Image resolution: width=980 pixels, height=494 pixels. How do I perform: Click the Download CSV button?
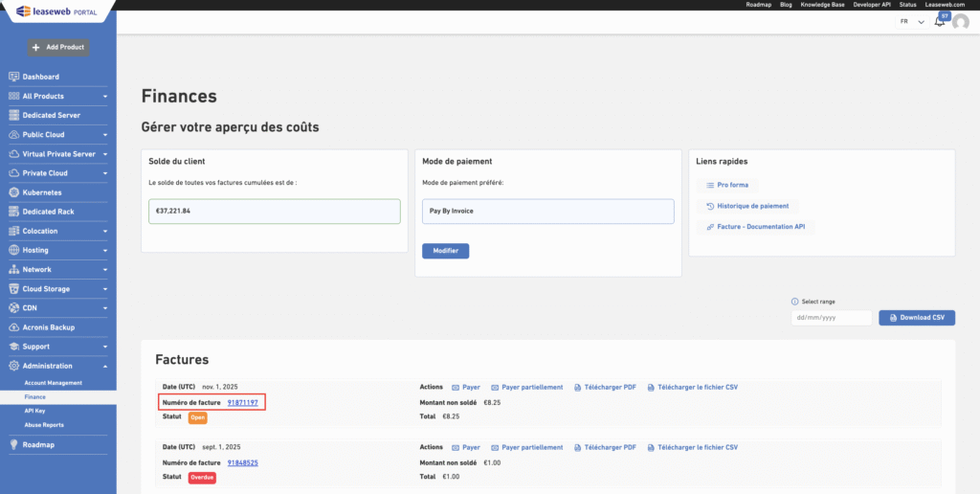pos(917,318)
